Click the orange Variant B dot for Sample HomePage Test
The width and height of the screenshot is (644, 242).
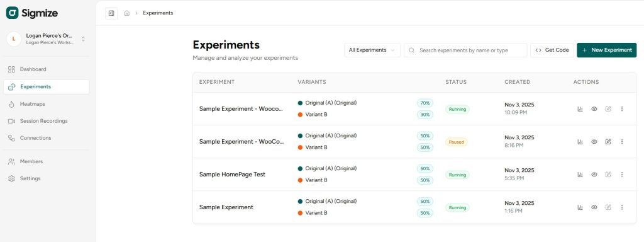coord(300,180)
